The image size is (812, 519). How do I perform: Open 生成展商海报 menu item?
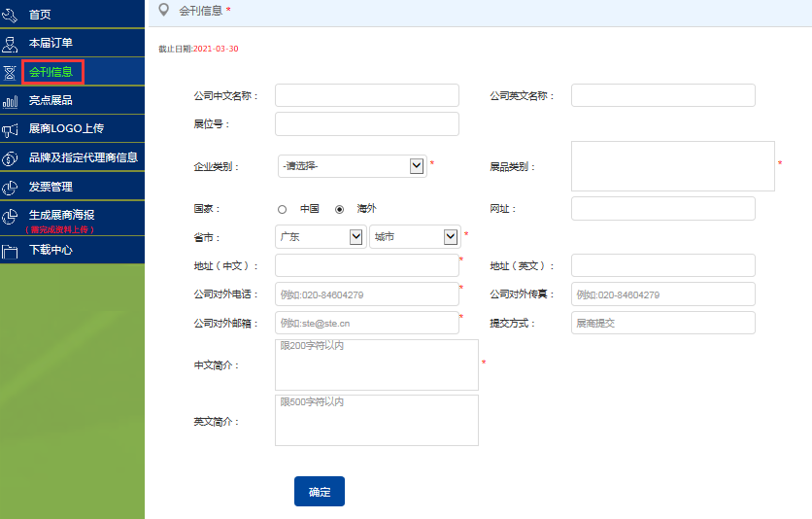coord(62,215)
